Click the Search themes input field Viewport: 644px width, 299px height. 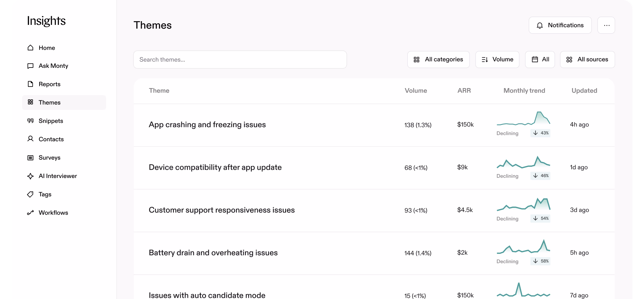[240, 59]
